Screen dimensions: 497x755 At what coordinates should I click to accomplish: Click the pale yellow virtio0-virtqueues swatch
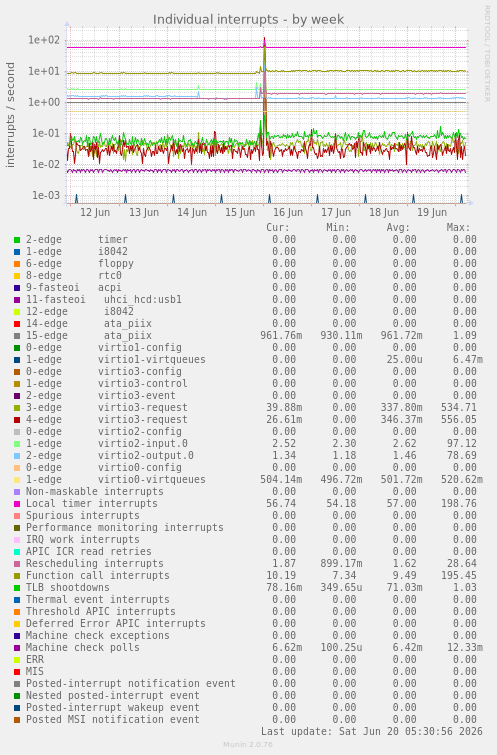[x=17, y=480]
